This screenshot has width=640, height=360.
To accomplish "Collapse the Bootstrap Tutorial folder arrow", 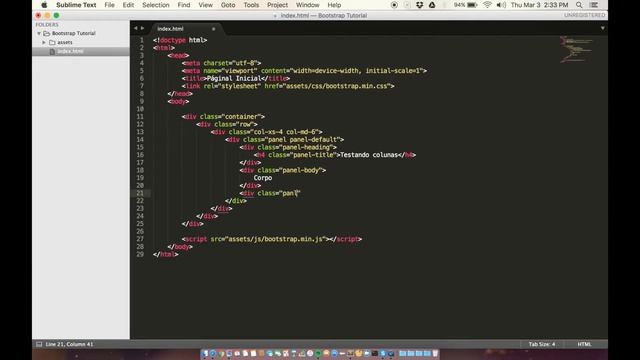I will pyautogui.click(x=39, y=33).
